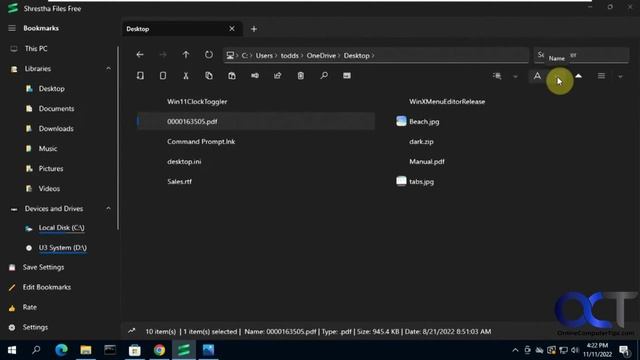Click the rename toolbar icon

(255, 76)
